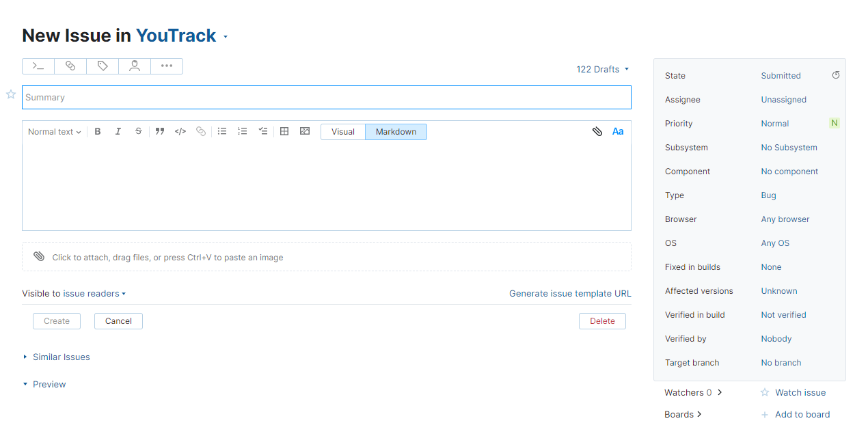This screenshot has height=438, width=868.
Task: Open the 122 Drafts dropdown
Action: (603, 69)
